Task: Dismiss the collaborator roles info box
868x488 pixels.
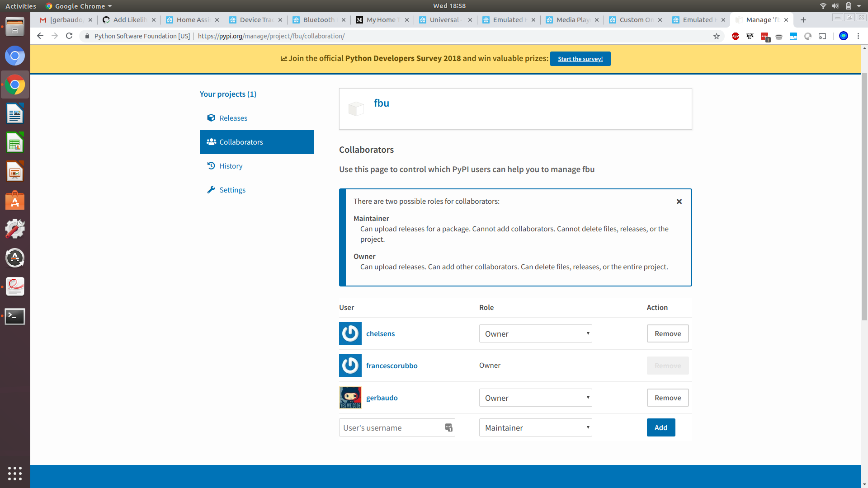Action: click(x=679, y=202)
